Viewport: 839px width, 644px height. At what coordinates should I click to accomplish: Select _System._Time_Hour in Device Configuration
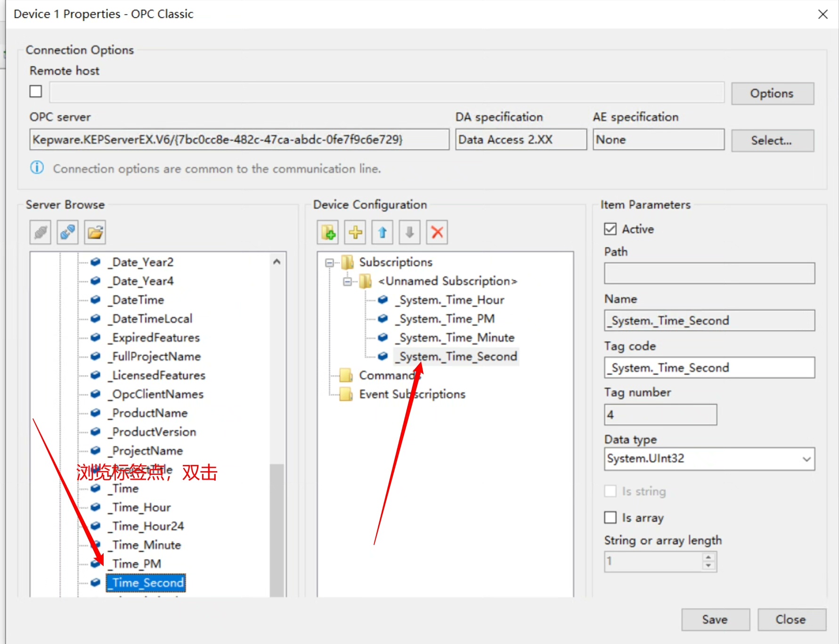click(x=451, y=300)
